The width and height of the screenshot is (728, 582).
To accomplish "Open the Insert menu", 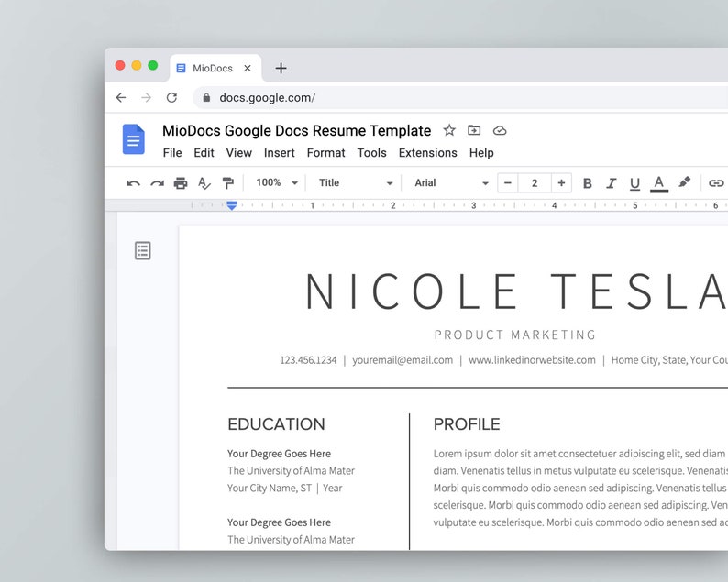I will tap(279, 153).
